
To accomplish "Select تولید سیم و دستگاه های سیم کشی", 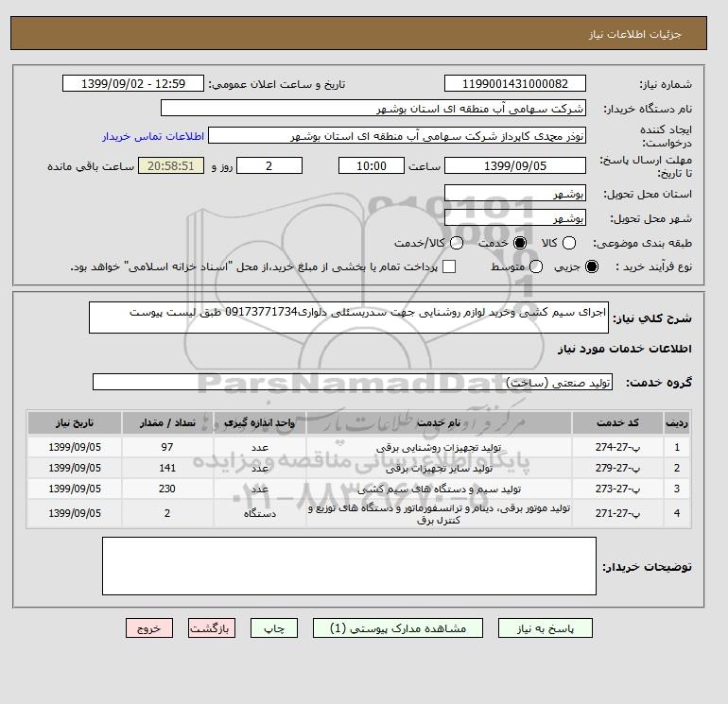I will click(x=439, y=489).
